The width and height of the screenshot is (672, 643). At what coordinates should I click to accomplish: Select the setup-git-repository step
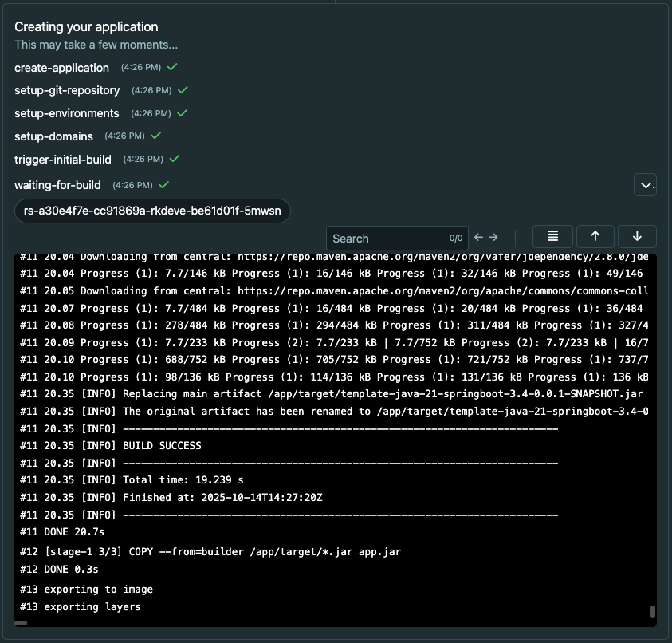click(67, 90)
